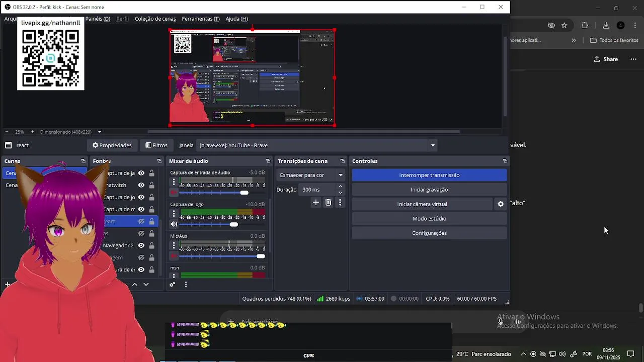
Task: Pop out the Cenas dock panel
Action: pos(83,161)
